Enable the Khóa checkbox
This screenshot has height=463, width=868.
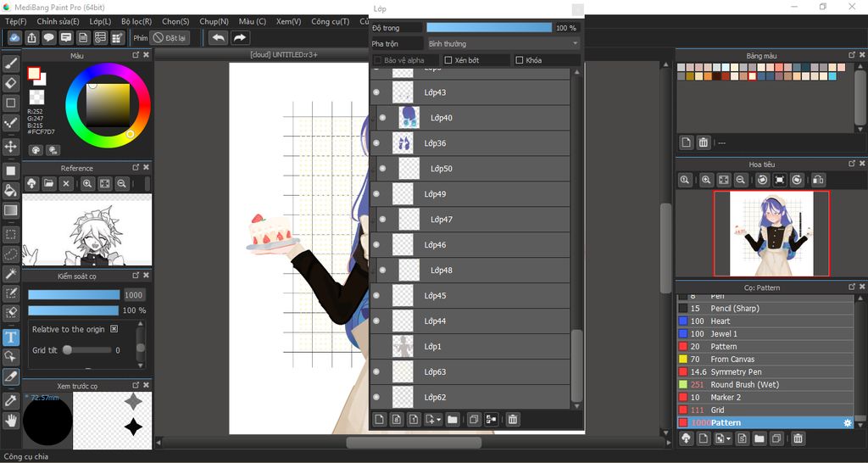[520, 60]
